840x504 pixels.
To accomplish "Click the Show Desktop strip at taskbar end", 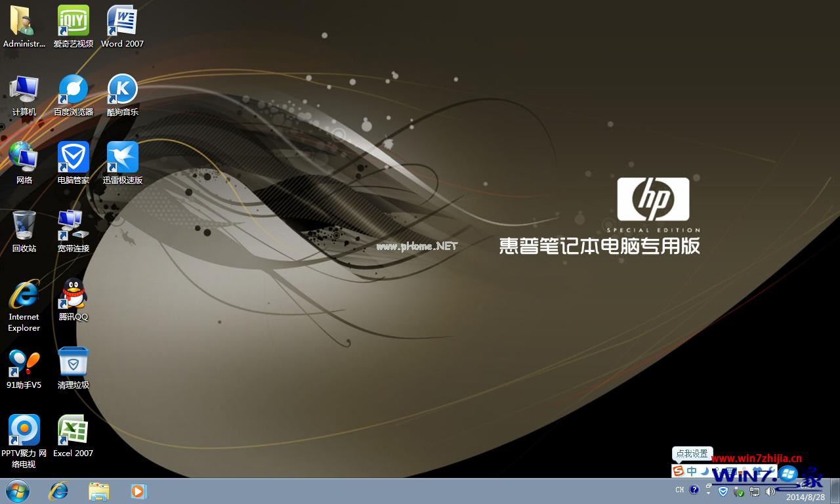I will [835, 492].
